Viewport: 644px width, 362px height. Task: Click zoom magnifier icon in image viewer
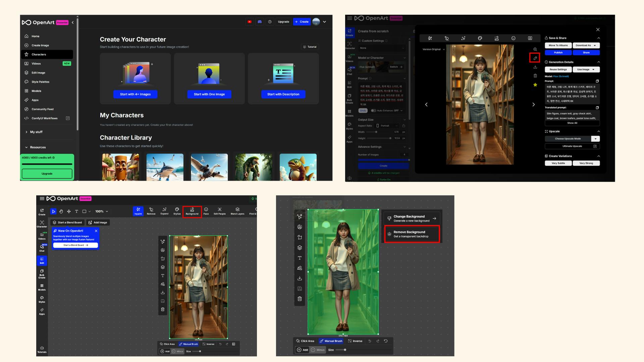click(535, 49)
